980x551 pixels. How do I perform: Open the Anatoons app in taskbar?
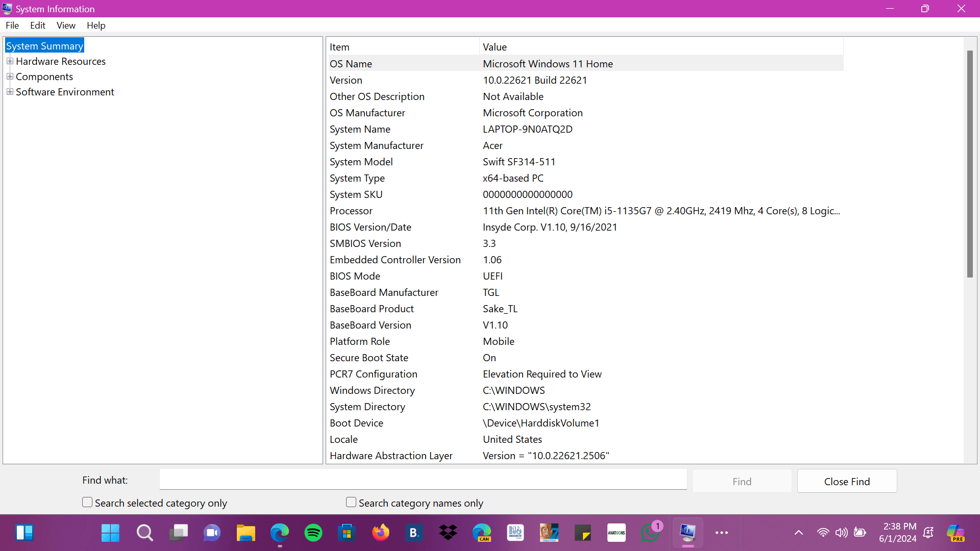pyautogui.click(x=616, y=533)
